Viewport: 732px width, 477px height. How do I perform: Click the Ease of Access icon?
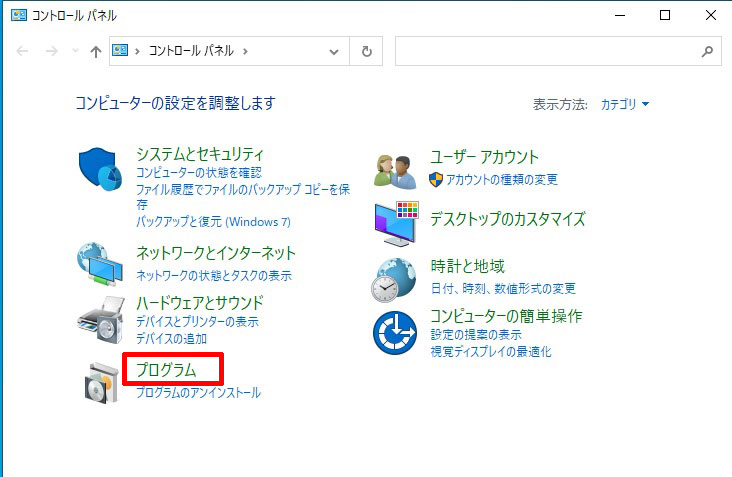point(394,332)
